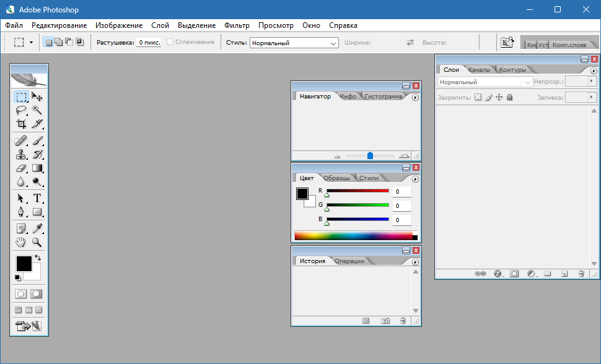Expand the Навигатор panel options menu arrow
Viewport: 601px width, 364px height.
click(x=415, y=97)
